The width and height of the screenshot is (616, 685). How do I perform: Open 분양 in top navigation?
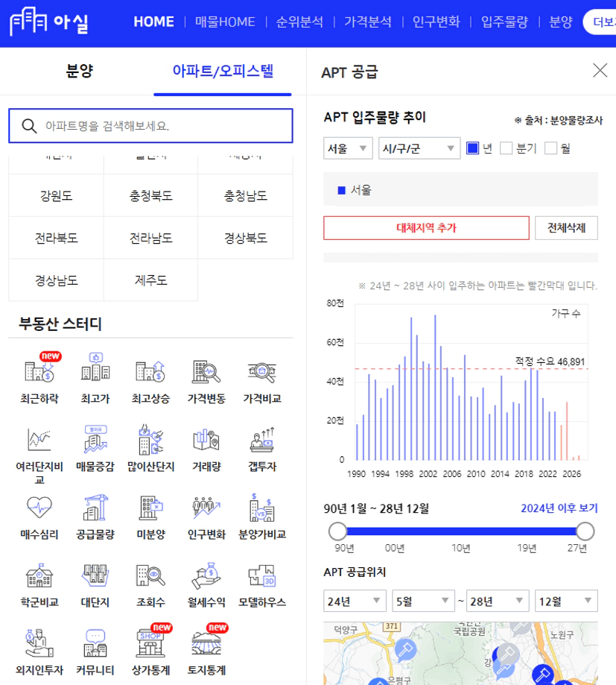point(561,22)
